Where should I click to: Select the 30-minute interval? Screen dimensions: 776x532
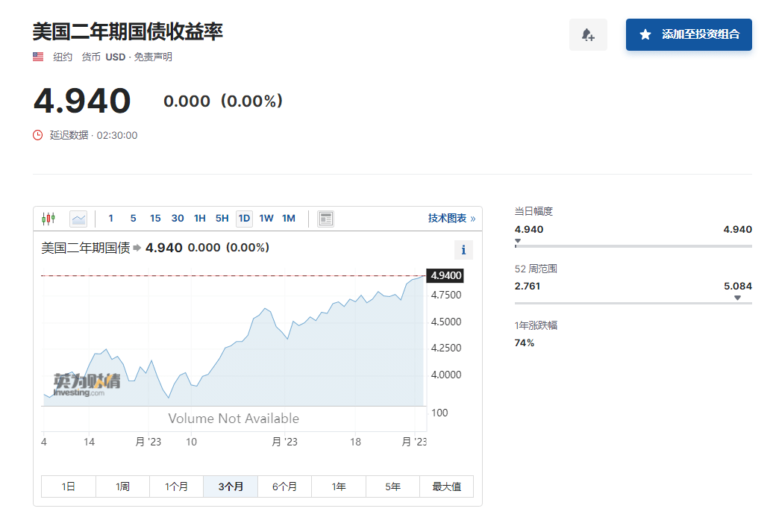[x=178, y=218]
